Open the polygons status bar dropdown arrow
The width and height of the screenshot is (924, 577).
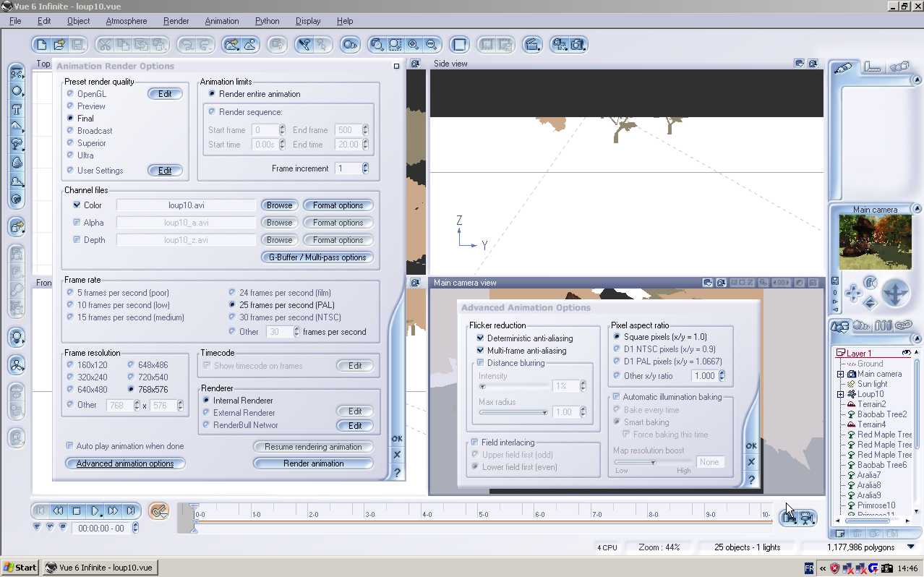910,547
